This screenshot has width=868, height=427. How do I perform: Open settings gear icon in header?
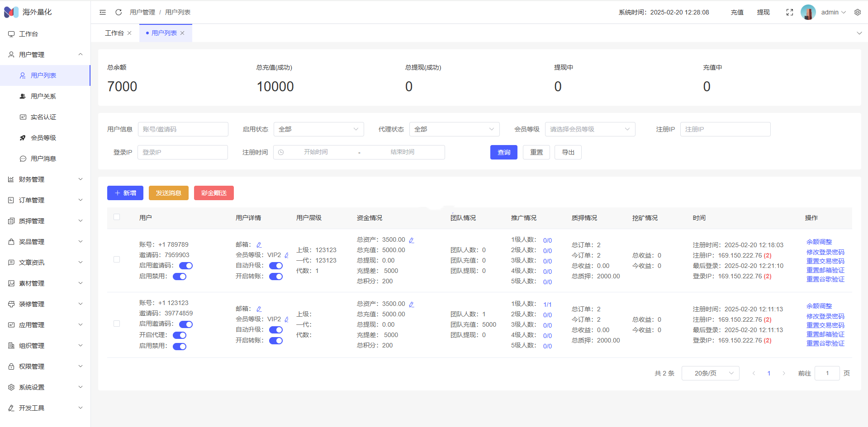click(857, 12)
